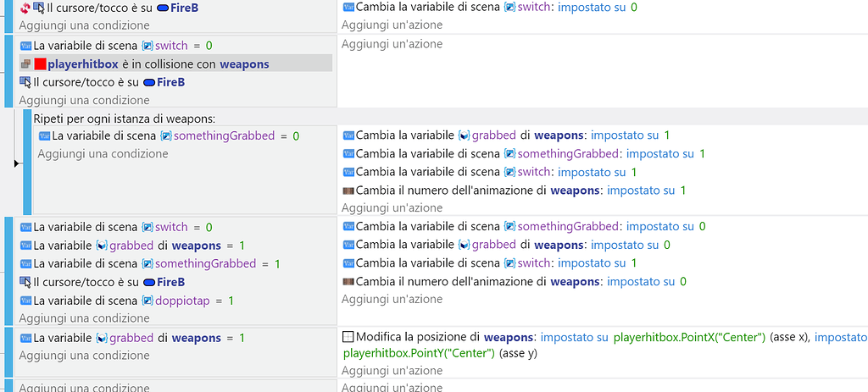This screenshot has height=392, width=868.
Task: Click the Var icon of the action setting grabbed di weapons to 0
Action: [348, 245]
